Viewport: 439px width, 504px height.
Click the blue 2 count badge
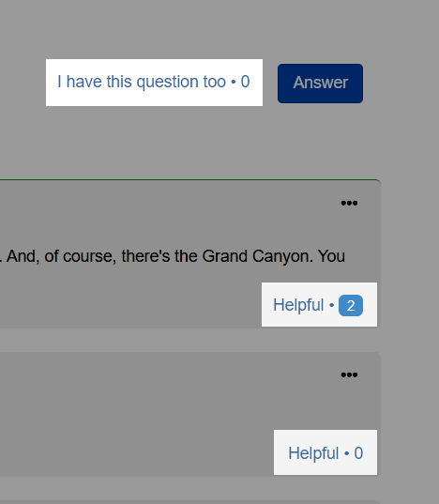351,305
